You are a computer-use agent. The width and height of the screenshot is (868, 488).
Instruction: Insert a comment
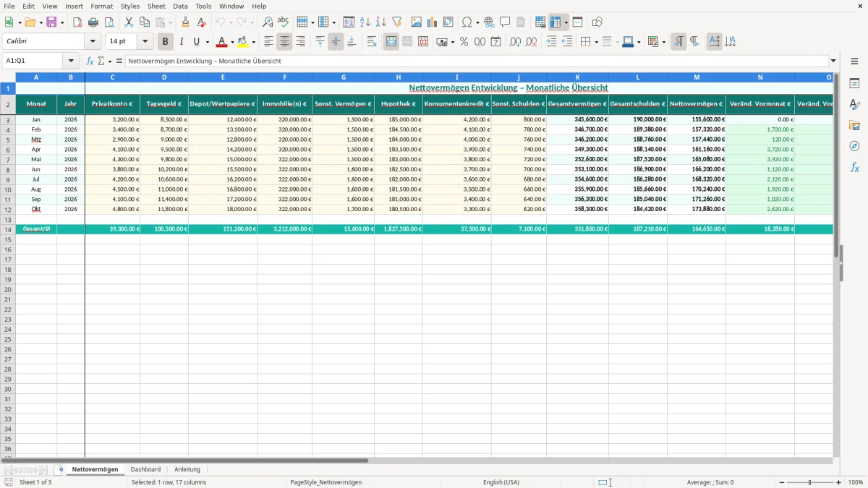(505, 22)
